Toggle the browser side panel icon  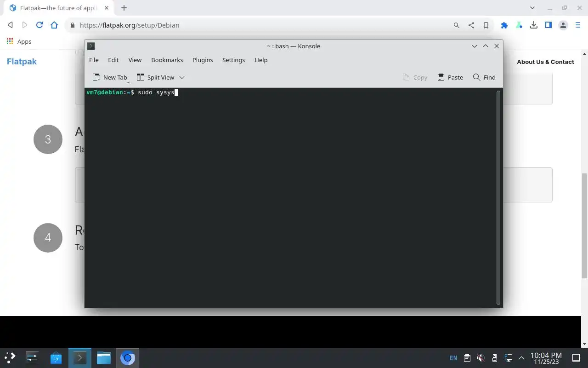click(x=548, y=25)
